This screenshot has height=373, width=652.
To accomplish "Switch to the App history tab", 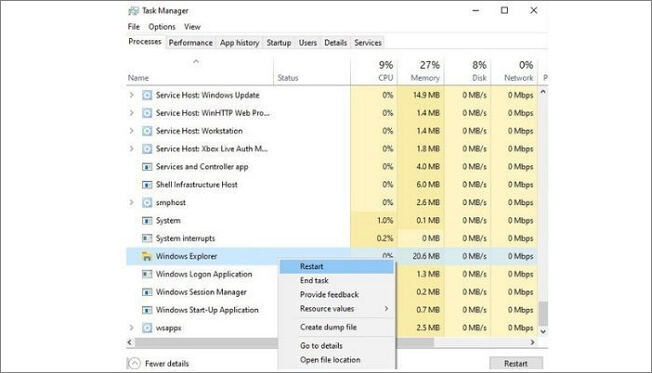I will pyautogui.click(x=240, y=42).
